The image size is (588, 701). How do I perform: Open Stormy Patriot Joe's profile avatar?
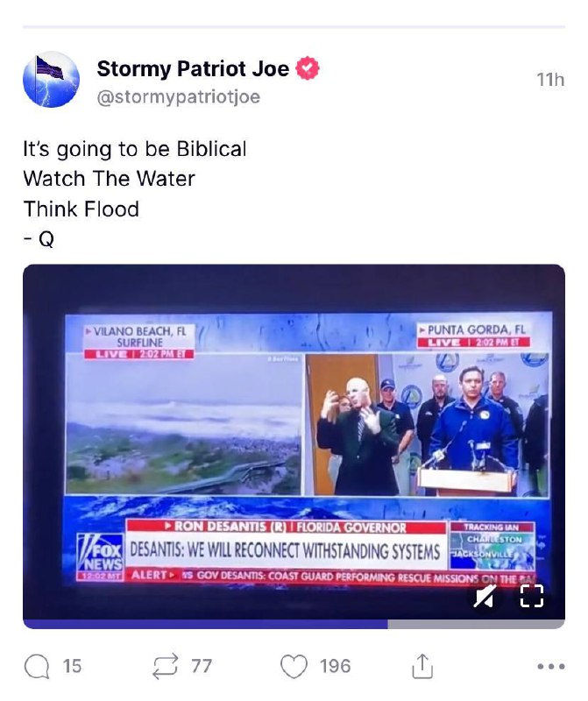(x=51, y=80)
